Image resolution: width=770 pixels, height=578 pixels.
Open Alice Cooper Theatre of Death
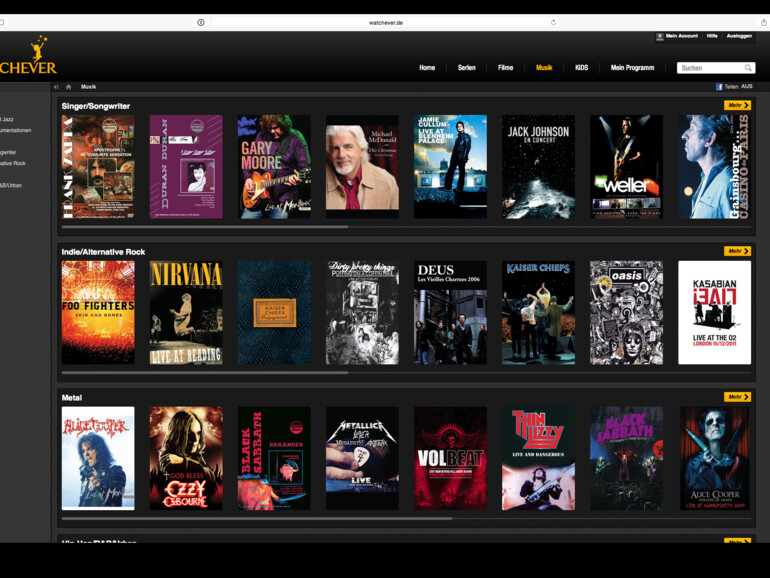coord(715,458)
